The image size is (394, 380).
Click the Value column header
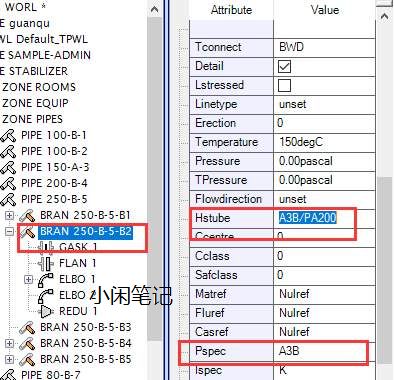pos(325,10)
